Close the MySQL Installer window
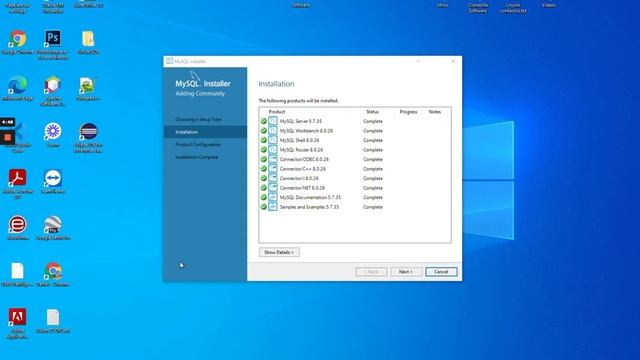This screenshot has height=360, width=640. tap(453, 61)
